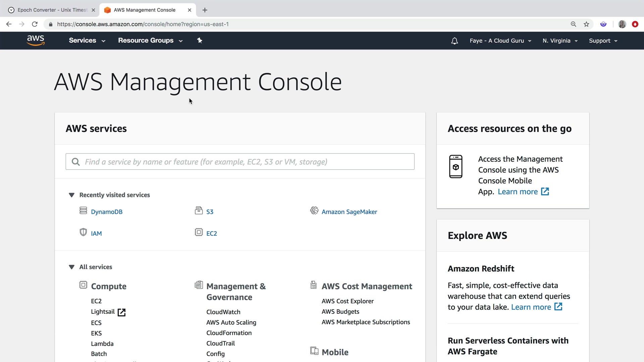Screen dimensions: 644x362
Task: Click the IAM shield icon
Action: click(83, 233)
